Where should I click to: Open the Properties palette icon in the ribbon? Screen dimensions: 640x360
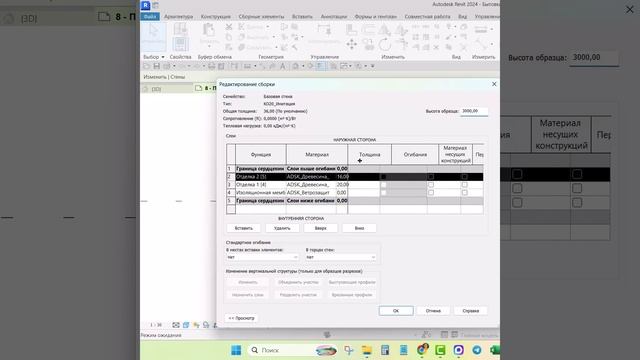(x=180, y=43)
